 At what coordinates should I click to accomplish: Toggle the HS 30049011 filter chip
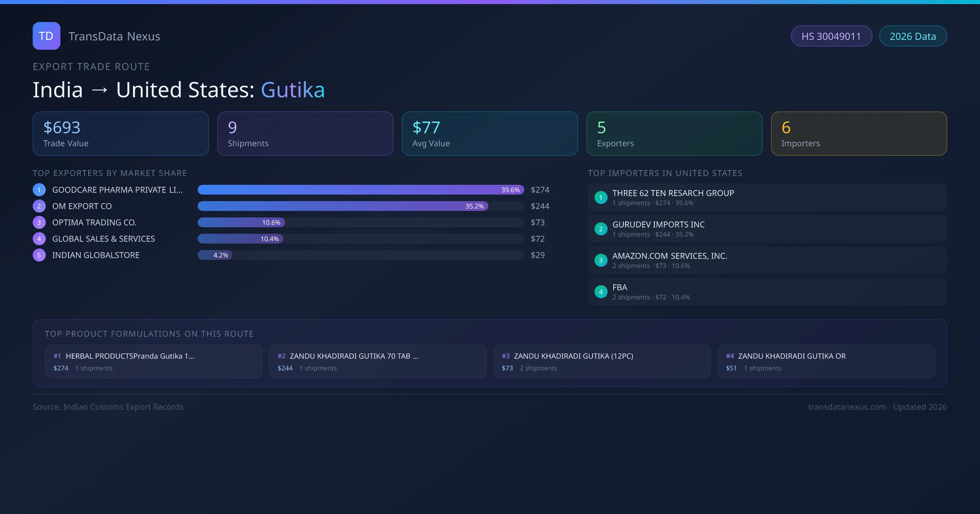pos(831,36)
